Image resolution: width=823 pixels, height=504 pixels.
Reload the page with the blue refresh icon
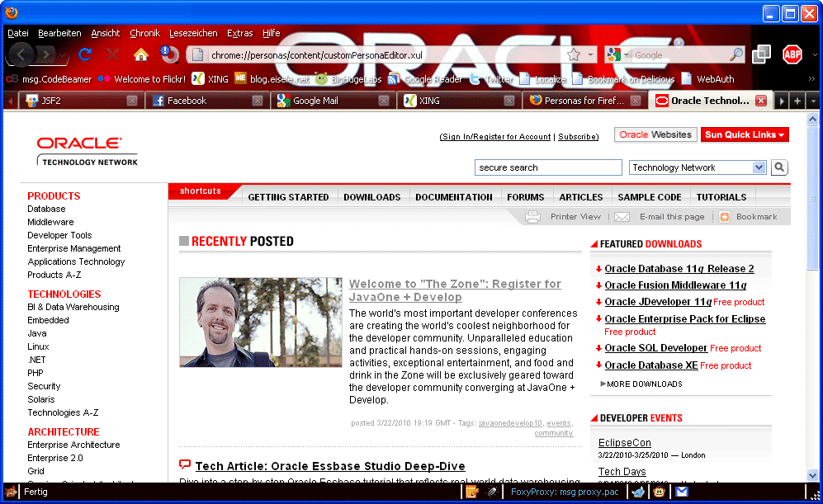[85, 54]
